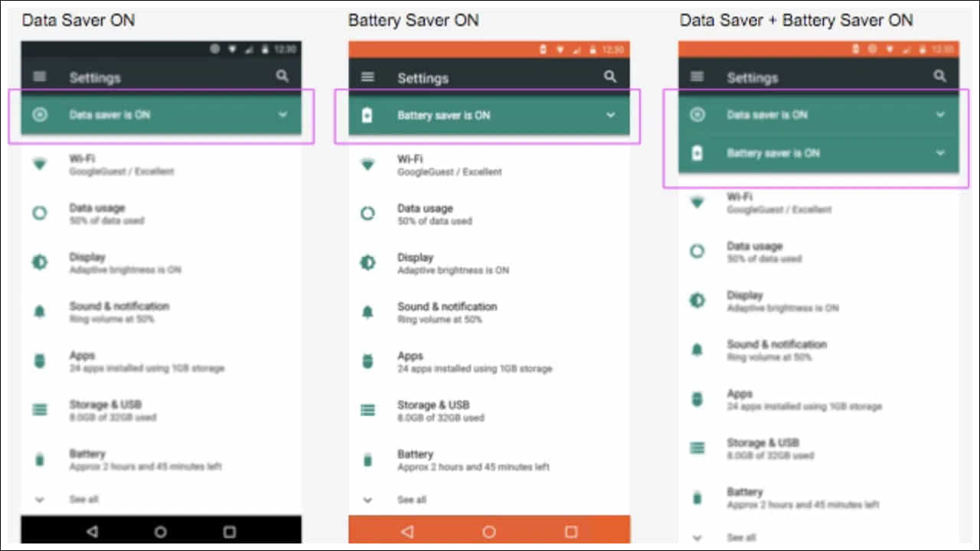Open hamburger menu in Battery Saver ON phone
Viewport: 980px width, 551px height.
click(367, 77)
